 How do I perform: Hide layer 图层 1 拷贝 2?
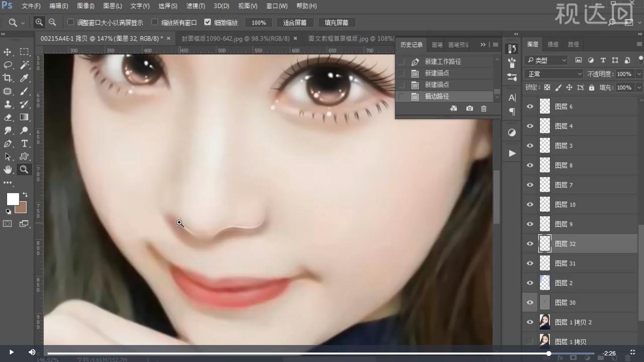pyautogui.click(x=530, y=322)
